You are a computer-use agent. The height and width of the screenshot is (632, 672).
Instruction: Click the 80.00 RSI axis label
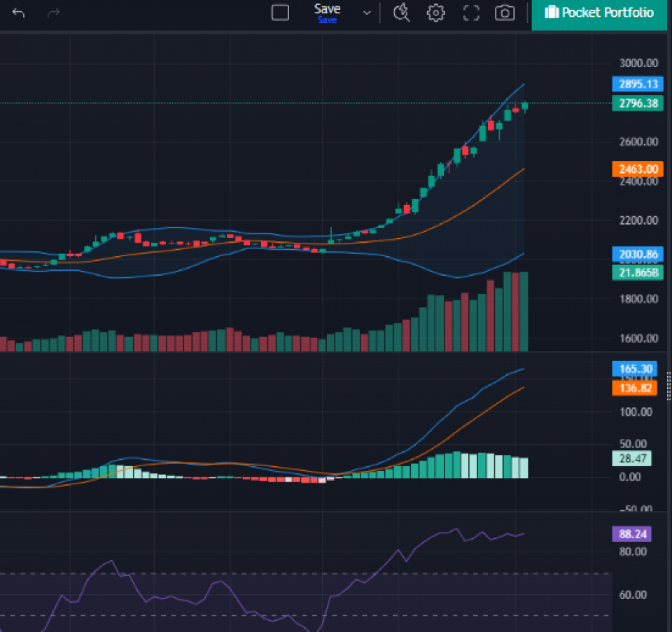[x=633, y=552]
